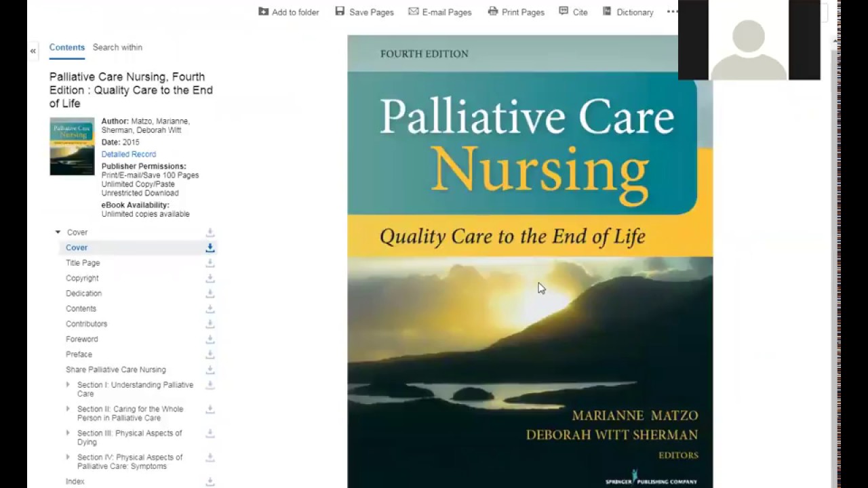The width and height of the screenshot is (868, 488).
Task: Switch to the Search within tab
Action: click(x=117, y=47)
